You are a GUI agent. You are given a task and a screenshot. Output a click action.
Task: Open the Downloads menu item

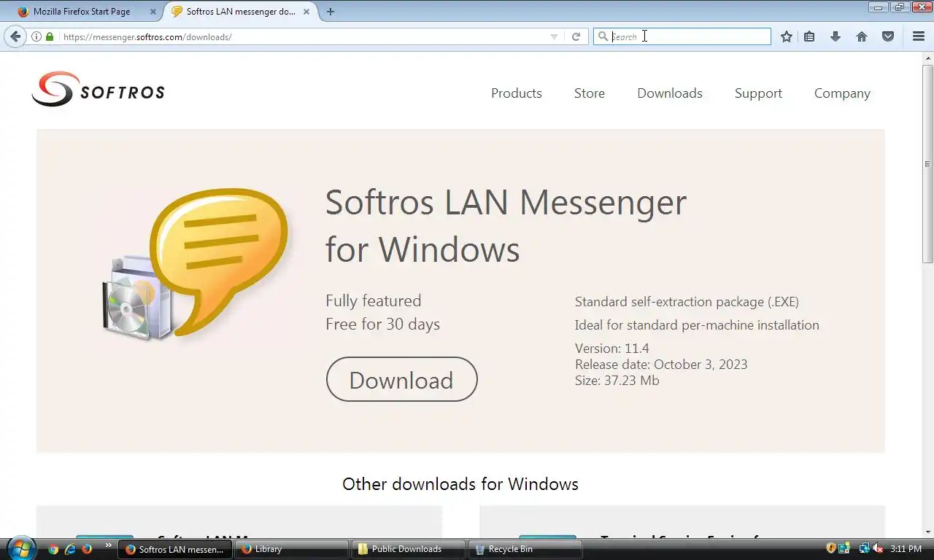(670, 93)
